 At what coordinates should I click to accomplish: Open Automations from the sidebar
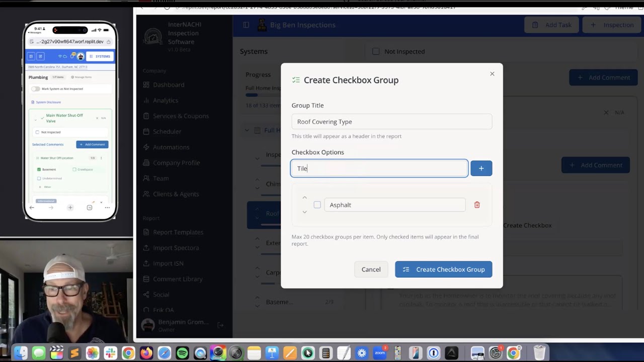[166, 147]
